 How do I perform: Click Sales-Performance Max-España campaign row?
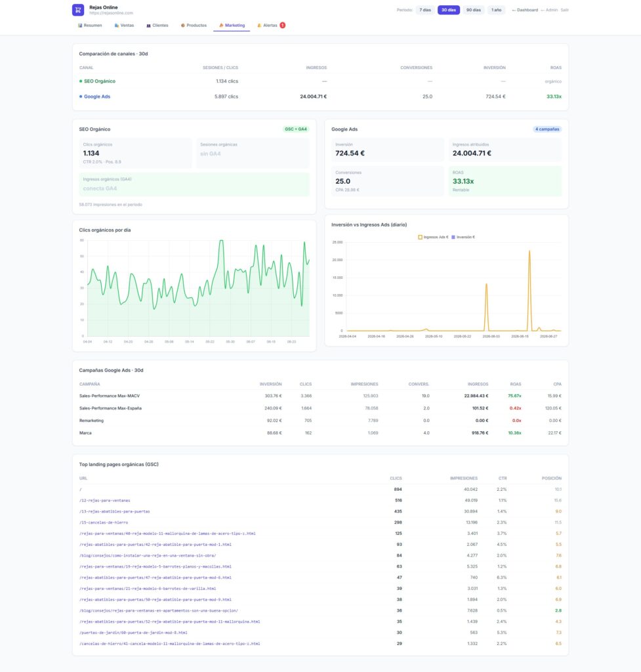320,408
